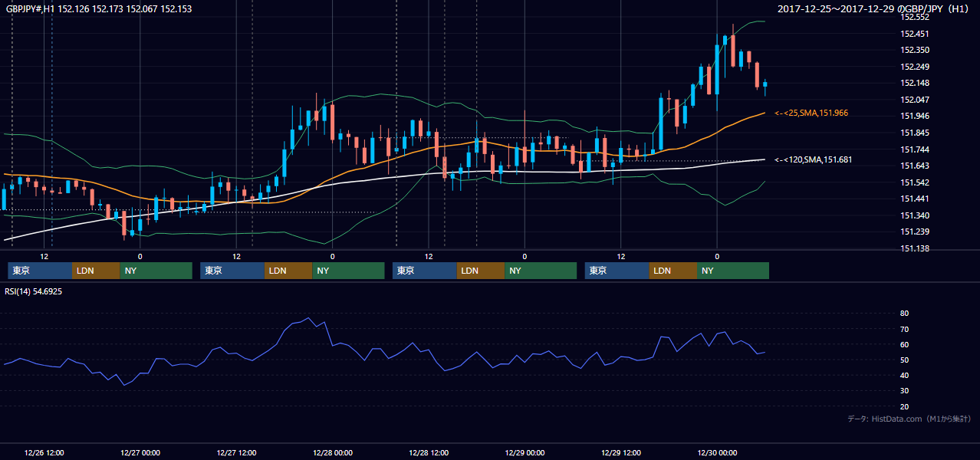Viewport: 980px width, 460px height.
Task: Click price axis value 151.542
Action: 915,182
